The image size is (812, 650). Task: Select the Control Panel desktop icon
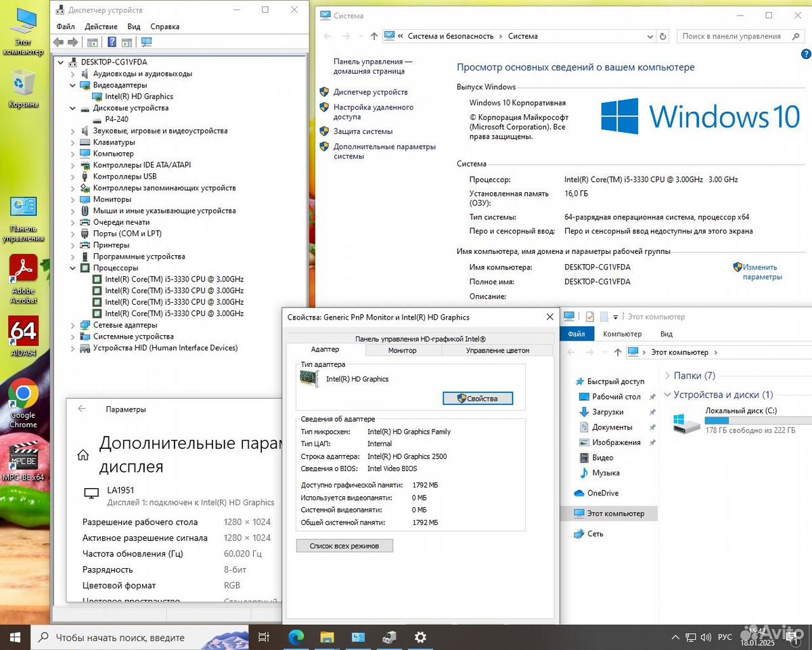pos(23,219)
